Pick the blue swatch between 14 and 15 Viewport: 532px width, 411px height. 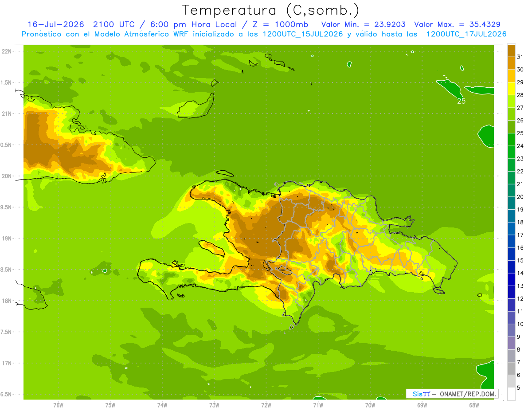511,267
